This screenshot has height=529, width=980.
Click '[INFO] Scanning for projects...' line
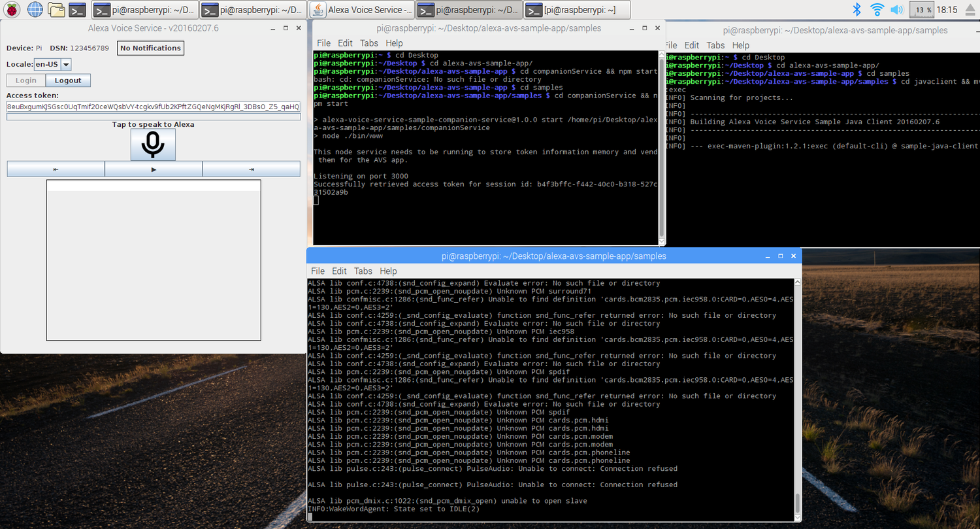coord(729,97)
